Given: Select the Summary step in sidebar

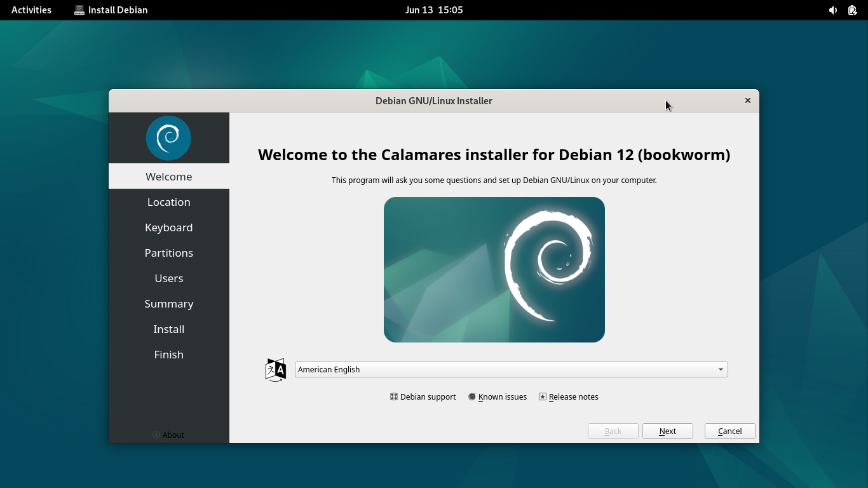Looking at the screenshot, I should pyautogui.click(x=168, y=303).
